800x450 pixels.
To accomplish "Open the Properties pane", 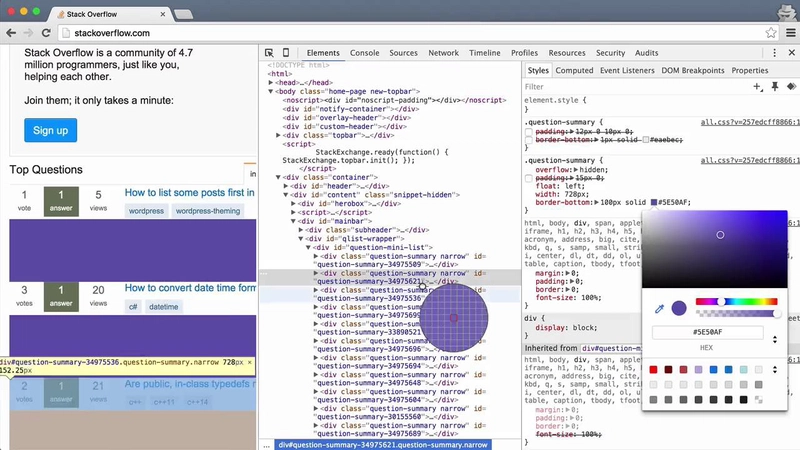I will tap(749, 70).
